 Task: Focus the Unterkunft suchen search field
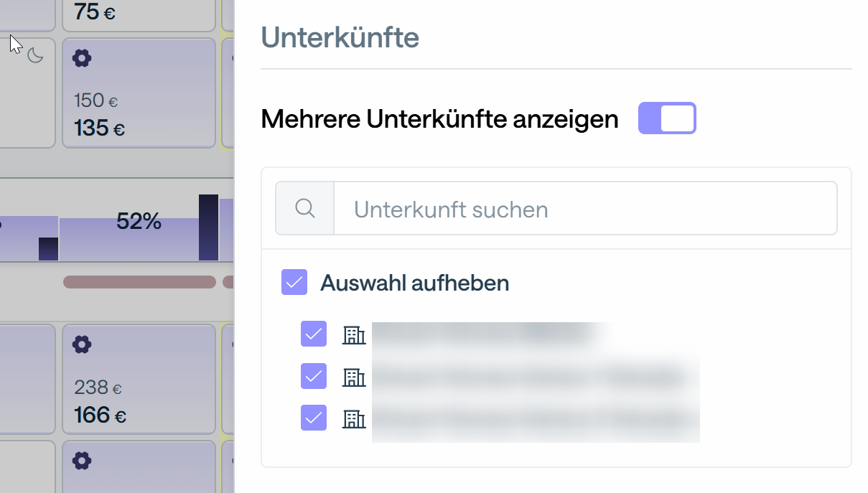click(585, 209)
